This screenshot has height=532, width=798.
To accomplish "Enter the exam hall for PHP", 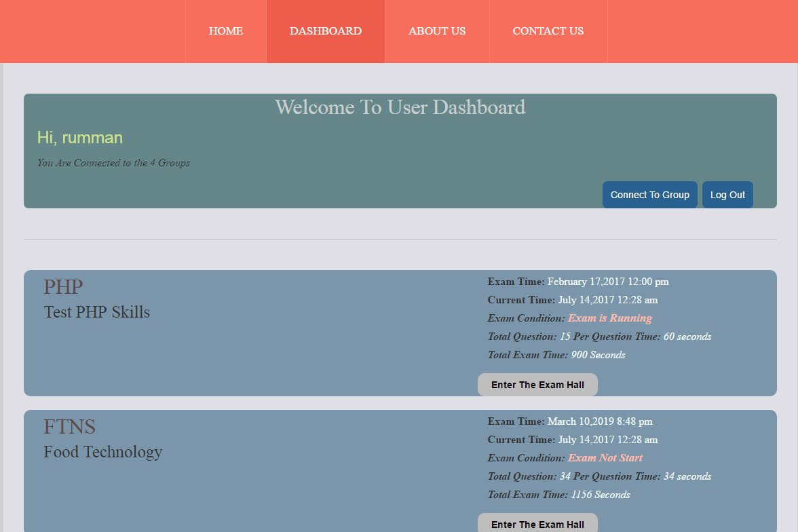I will point(537,385).
